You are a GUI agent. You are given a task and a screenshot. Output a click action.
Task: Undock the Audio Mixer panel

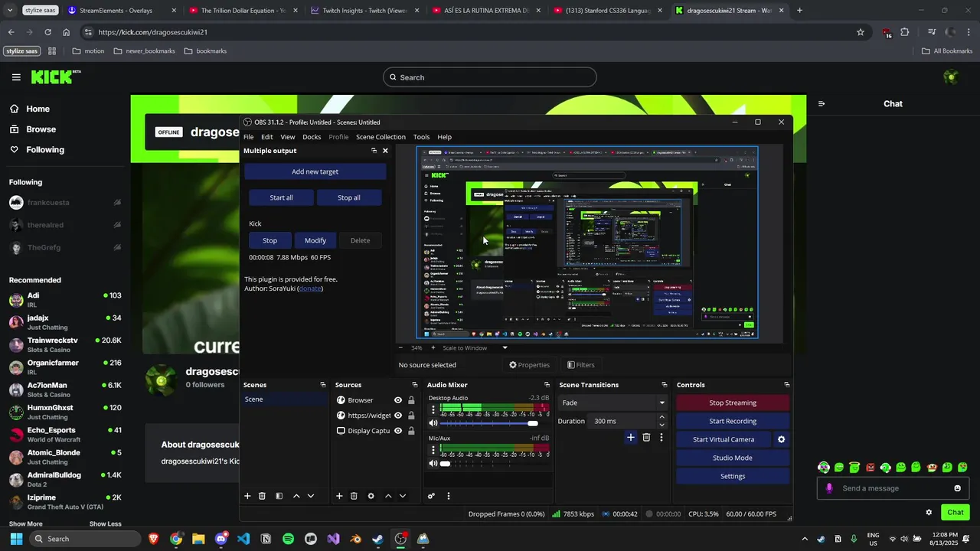tap(547, 385)
